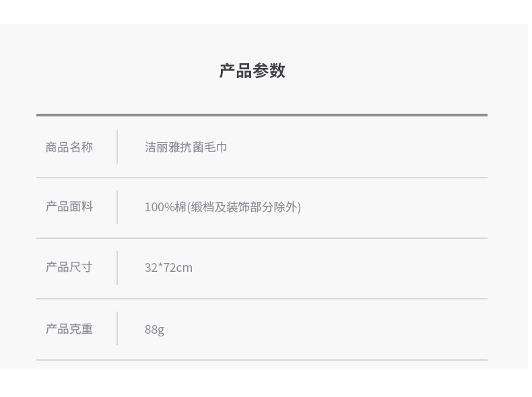Click the 缎档及装饰部分除外 parenthetical text
Screen dimensions: 532x397
point(244,207)
